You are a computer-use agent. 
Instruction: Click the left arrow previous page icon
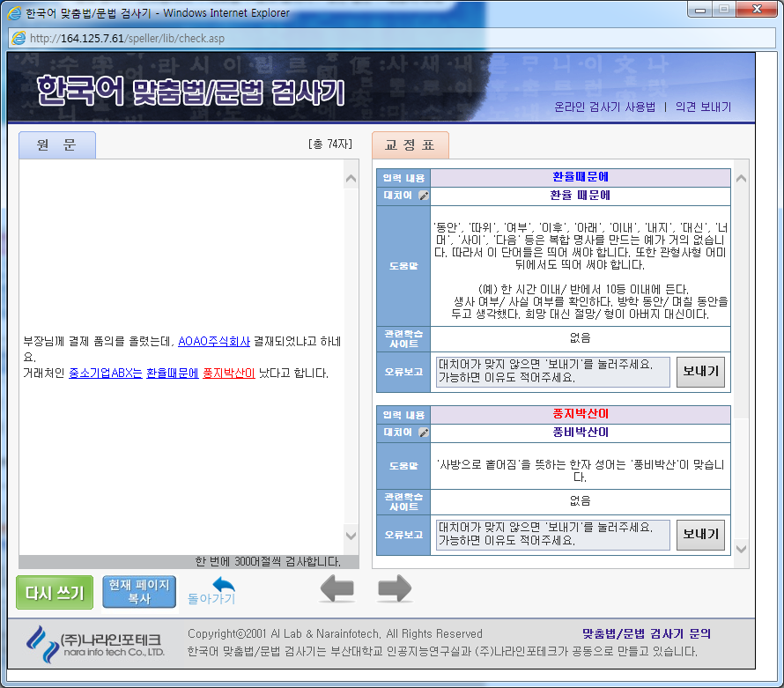(337, 588)
